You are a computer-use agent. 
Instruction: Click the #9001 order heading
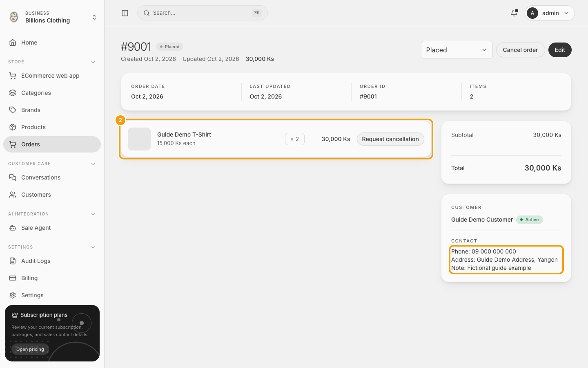point(136,47)
